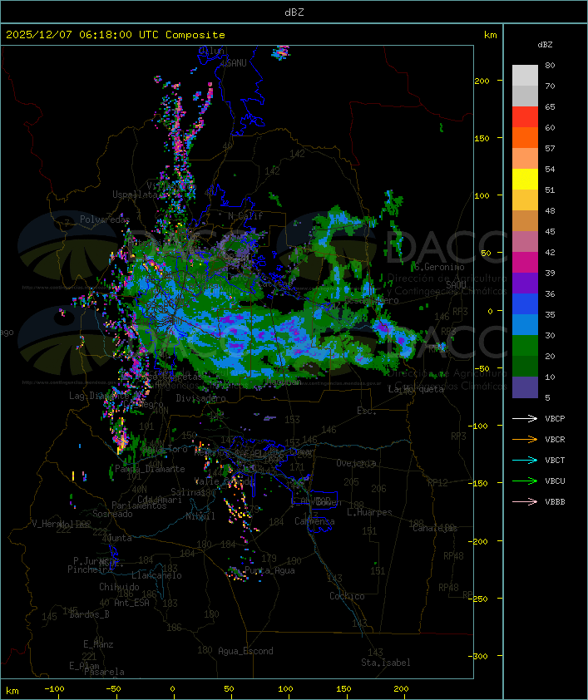Viewport: 588px width, 700px height.
Task: Click the 150 tick on bottom axis
Action: [x=343, y=689]
